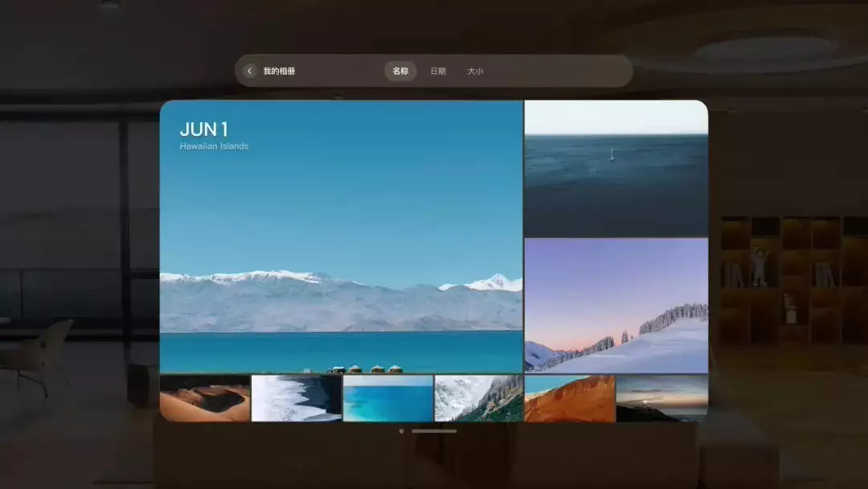The image size is (868, 489).
Task: Click the yurts along the lake shoreline
Action: 365,369
